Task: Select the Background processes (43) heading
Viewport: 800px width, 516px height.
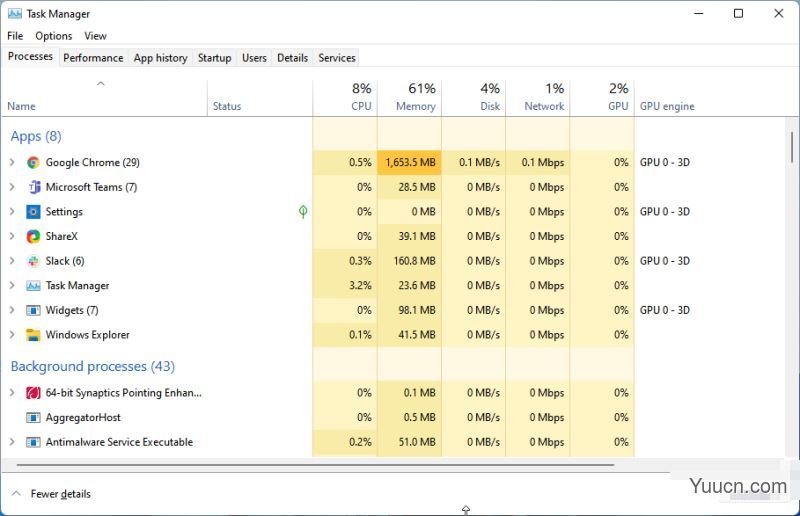Action: (x=93, y=366)
